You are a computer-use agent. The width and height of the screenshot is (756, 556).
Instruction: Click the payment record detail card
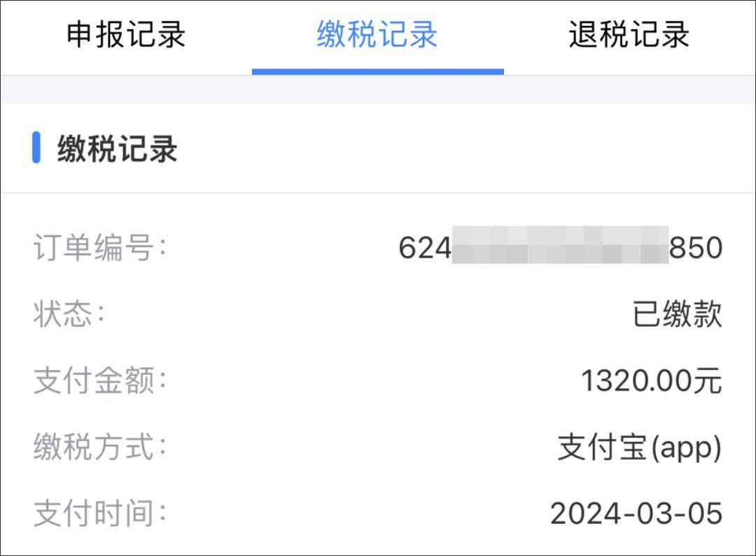coord(378,381)
